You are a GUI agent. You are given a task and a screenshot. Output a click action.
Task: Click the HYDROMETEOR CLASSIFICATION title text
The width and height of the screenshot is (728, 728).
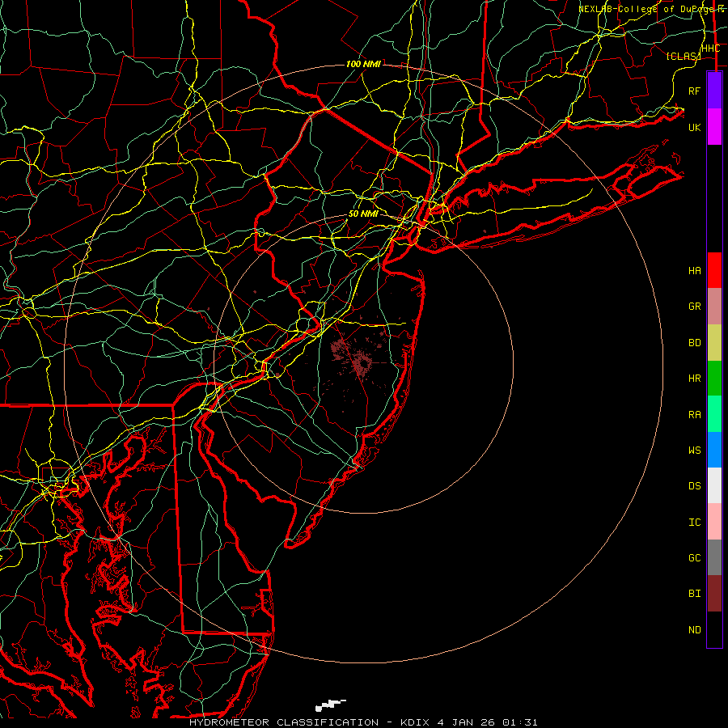(x=284, y=722)
